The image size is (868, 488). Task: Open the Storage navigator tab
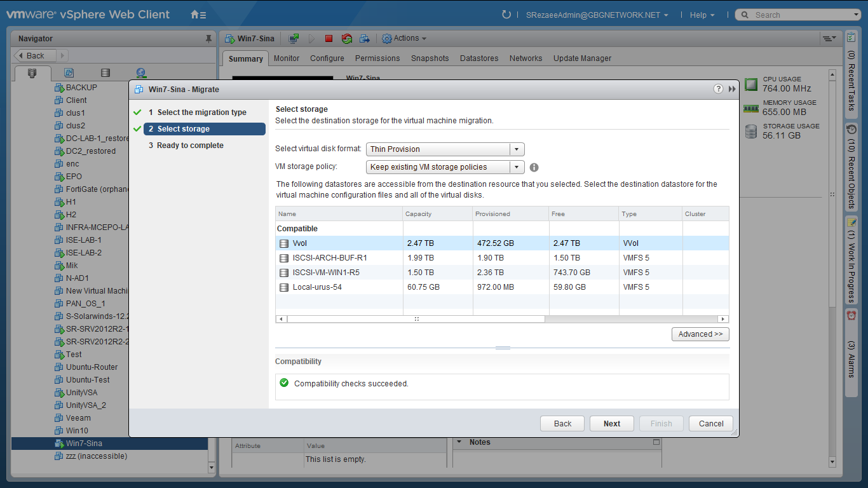(x=105, y=73)
